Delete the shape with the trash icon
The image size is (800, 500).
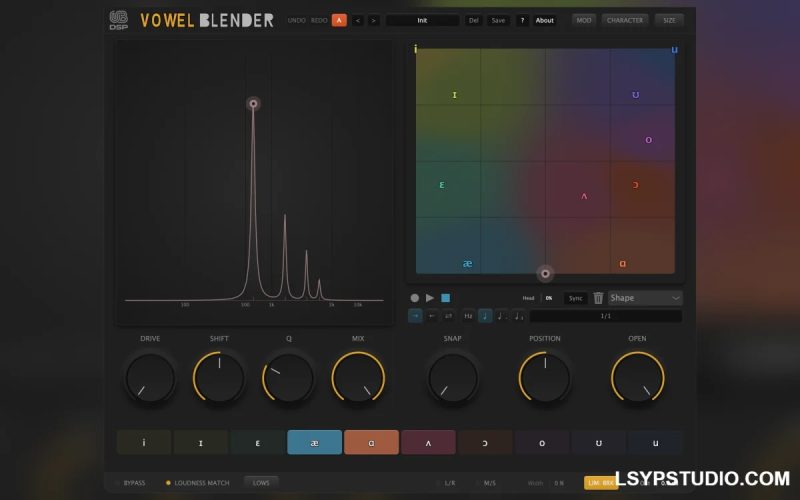(x=598, y=298)
